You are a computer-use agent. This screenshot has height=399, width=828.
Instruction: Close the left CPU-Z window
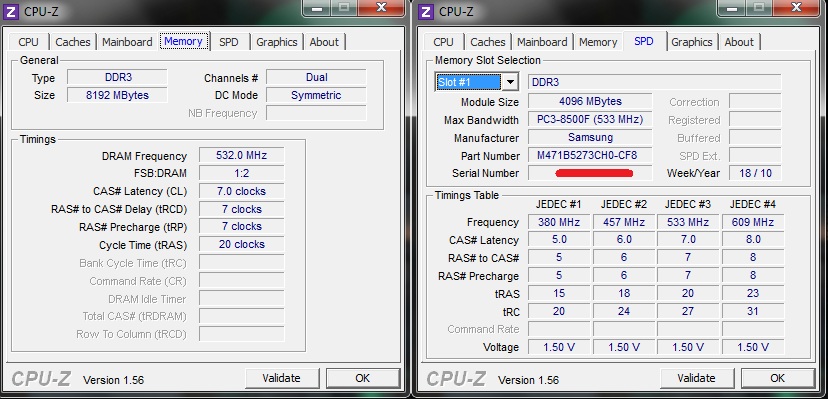coord(381,7)
